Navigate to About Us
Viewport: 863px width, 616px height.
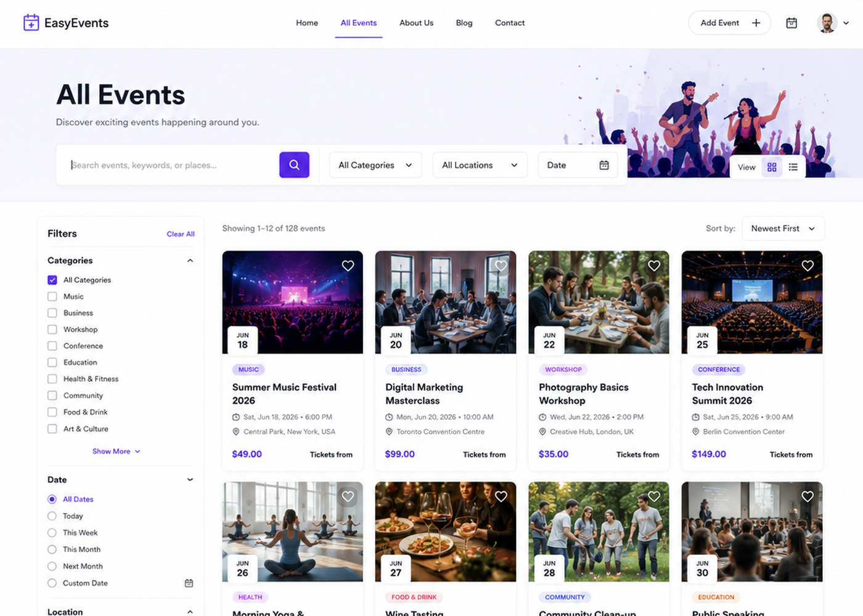(x=416, y=23)
